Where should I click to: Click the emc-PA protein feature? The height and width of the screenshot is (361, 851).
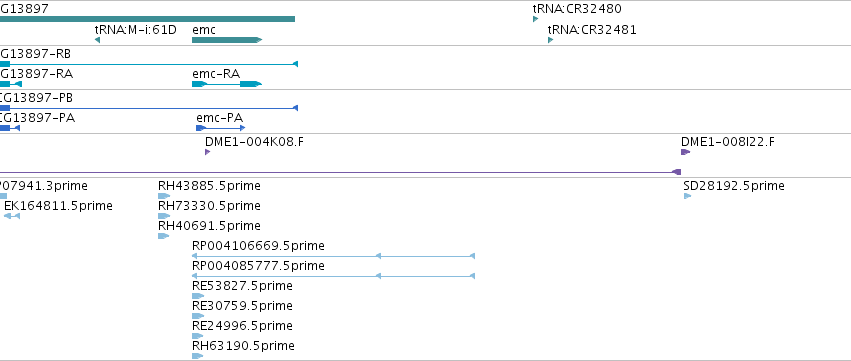pyautogui.click(x=221, y=128)
